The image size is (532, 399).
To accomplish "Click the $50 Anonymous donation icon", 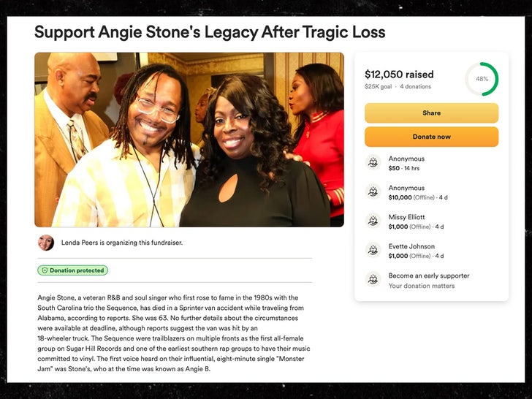I will coord(373,162).
